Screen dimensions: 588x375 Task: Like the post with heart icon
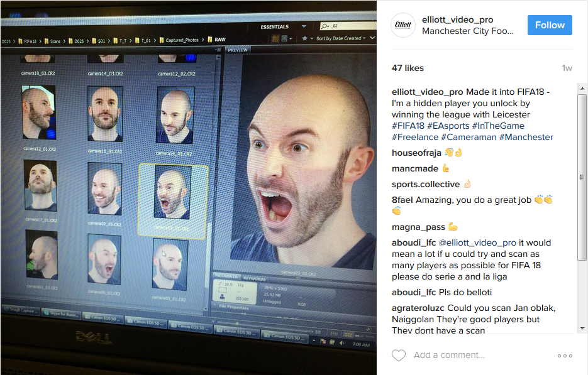pyautogui.click(x=399, y=355)
